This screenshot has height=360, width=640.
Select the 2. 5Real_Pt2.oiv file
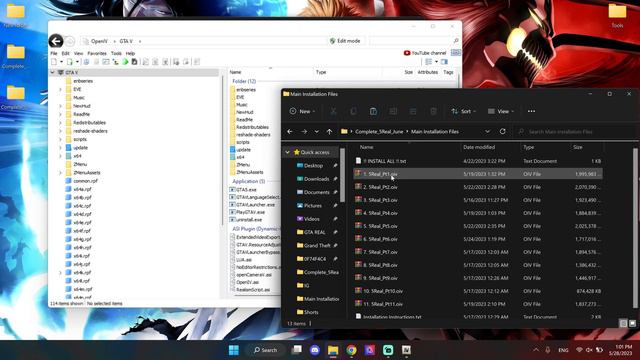point(478,187)
